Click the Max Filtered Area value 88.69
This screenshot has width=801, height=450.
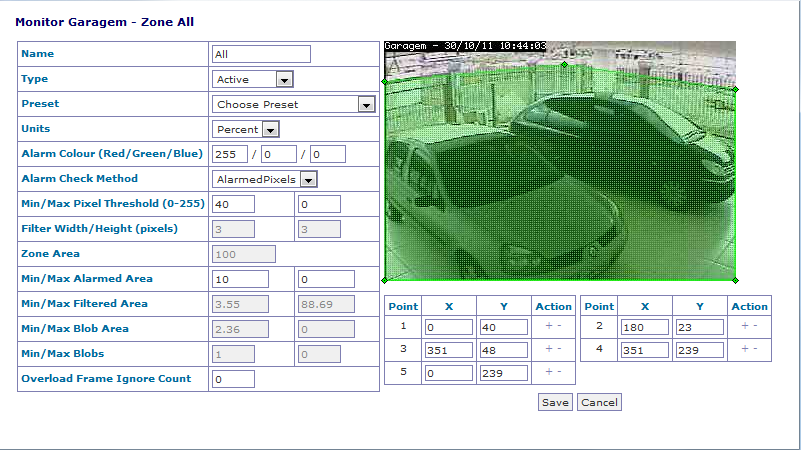coord(326,304)
